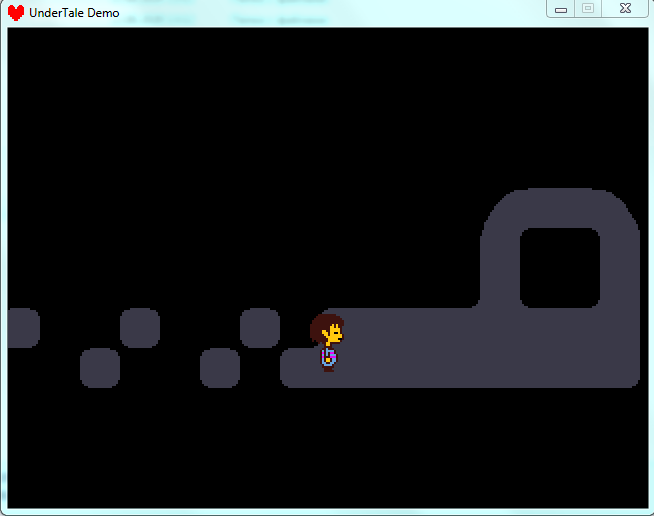Screen dimensions: 654x516
Task: Click the "UnderTale Demo" title text
Action: (x=74, y=13)
